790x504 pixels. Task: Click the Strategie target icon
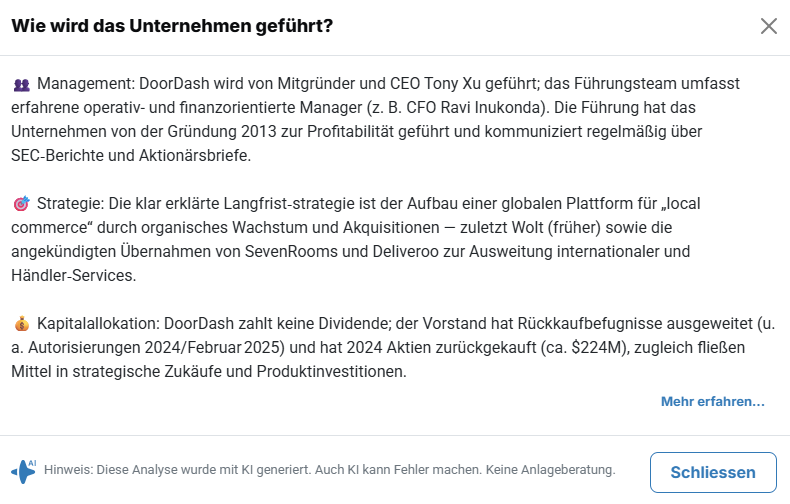click(x=22, y=205)
